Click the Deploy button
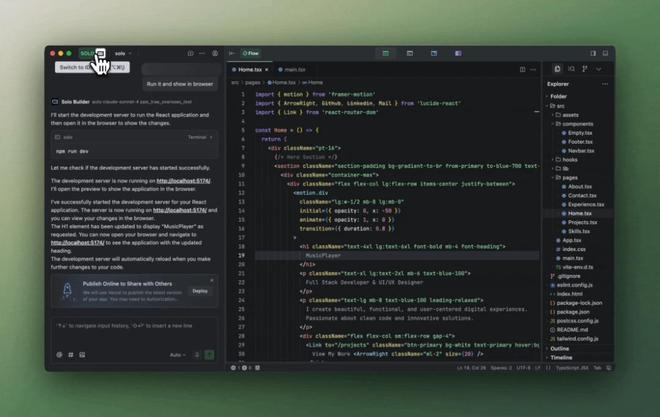Screen dimensions: 660x417 tap(200, 291)
